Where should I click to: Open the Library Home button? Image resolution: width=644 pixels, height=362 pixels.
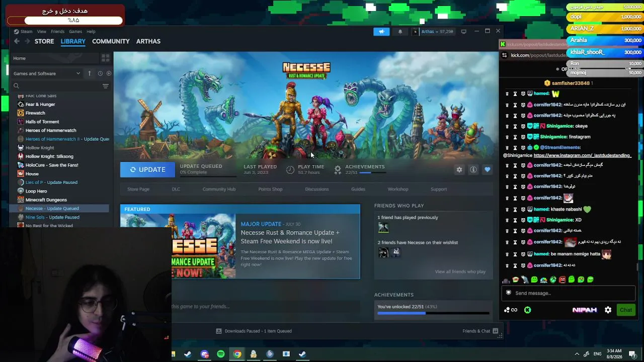[55, 58]
